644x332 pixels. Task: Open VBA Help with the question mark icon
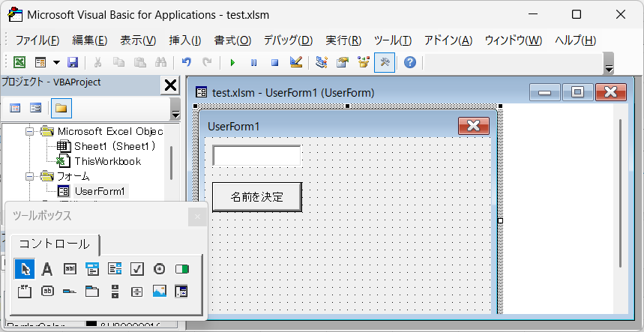(410, 62)
